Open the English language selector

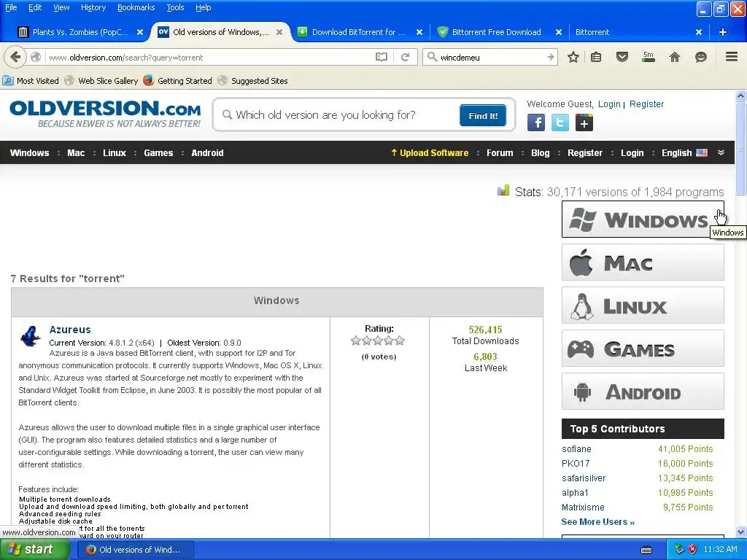pos(684,153)
